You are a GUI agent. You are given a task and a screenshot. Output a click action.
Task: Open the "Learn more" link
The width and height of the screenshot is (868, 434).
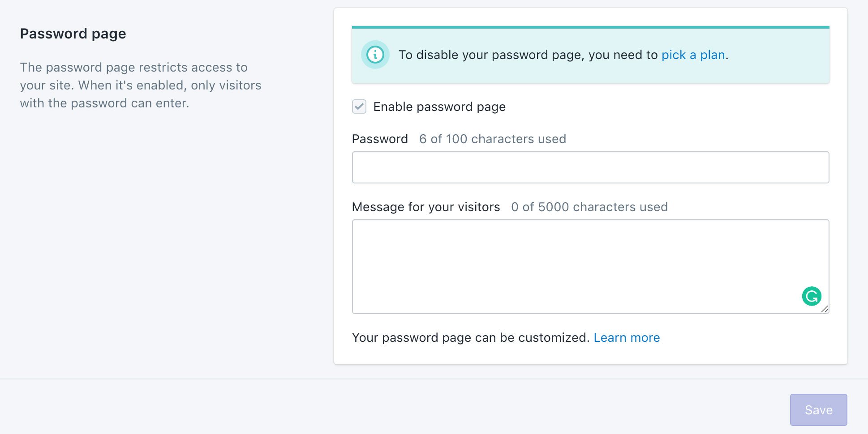click(x=627, y=337)
